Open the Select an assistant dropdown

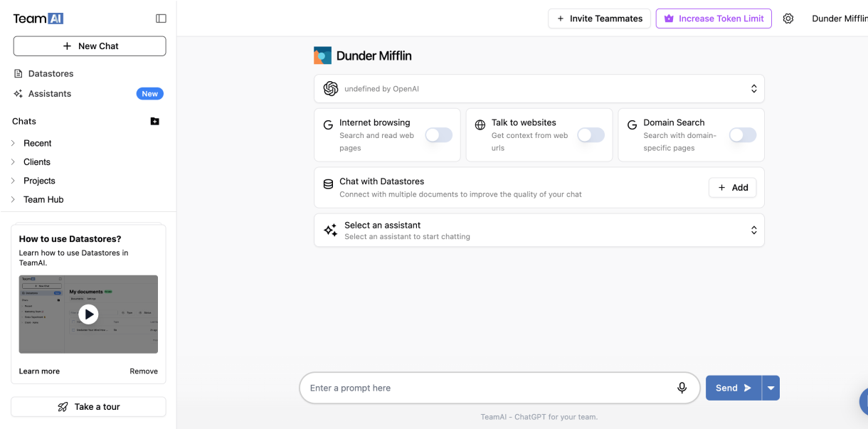(x=539, y=230)
